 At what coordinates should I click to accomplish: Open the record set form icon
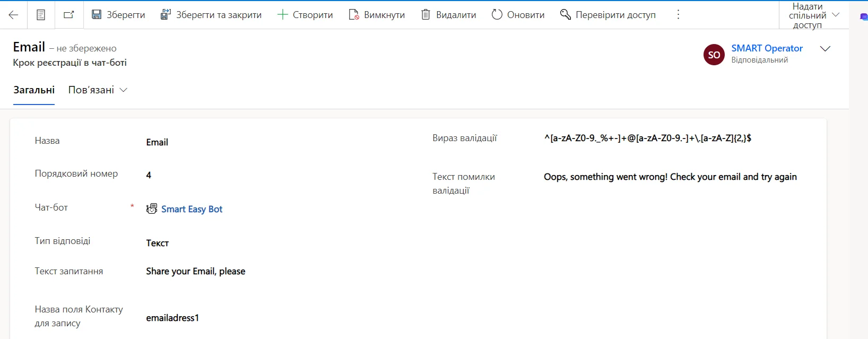pos(41,15)
